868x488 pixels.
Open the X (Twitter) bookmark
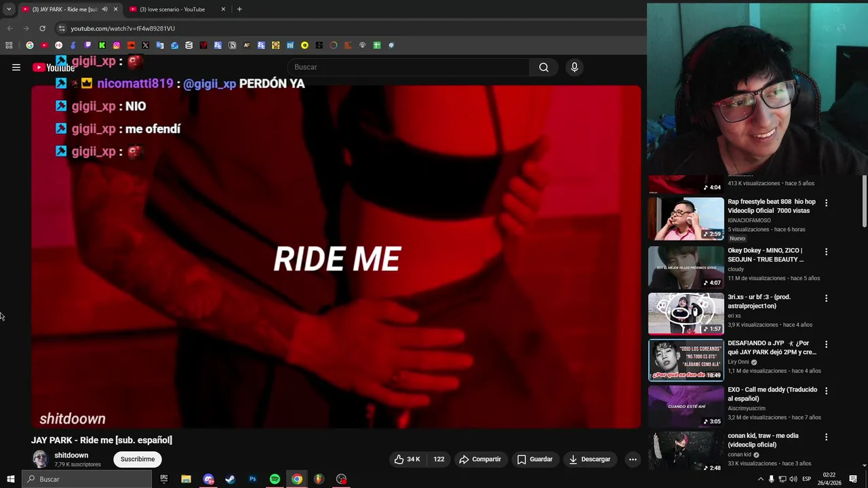click(145, 45)
